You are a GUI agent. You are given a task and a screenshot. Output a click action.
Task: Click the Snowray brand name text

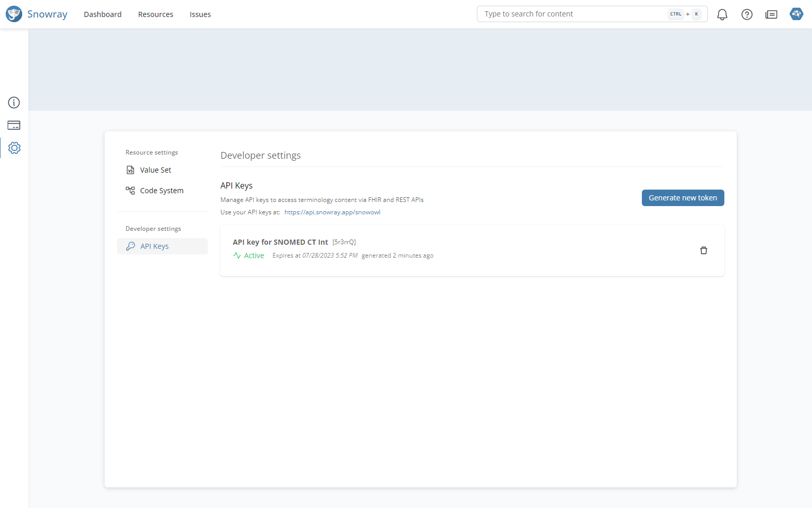[47, 14]
